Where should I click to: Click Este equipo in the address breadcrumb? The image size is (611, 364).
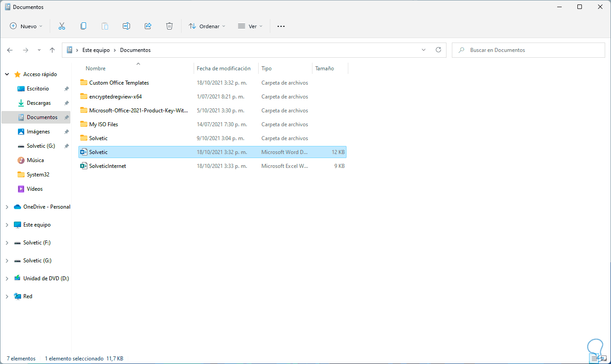pos(96,50)
